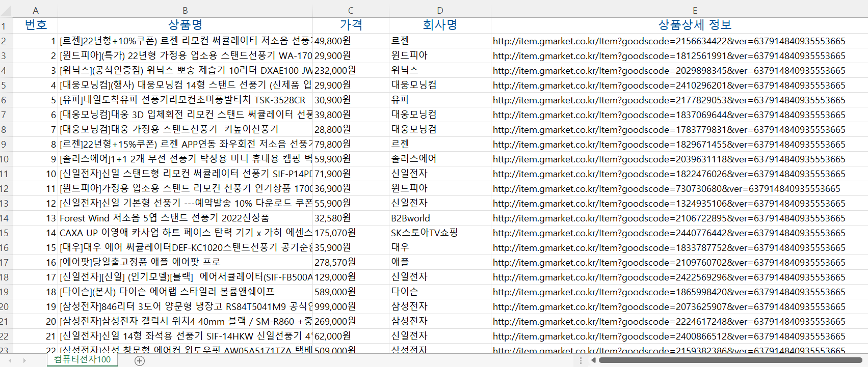Add a new sheet with plus icon
The width and height of the screenshot is (868, 367).
point(140,360)
